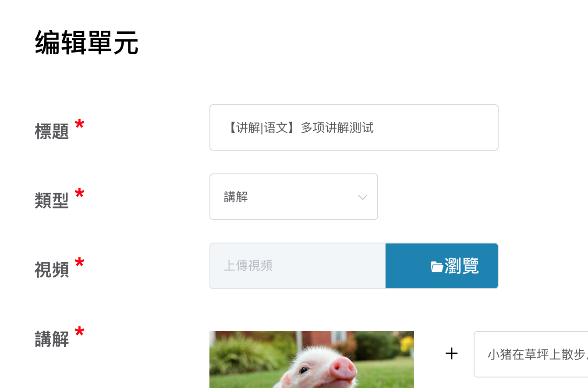
Task: Click the pig thumbnail image
Action: [312, 360]
